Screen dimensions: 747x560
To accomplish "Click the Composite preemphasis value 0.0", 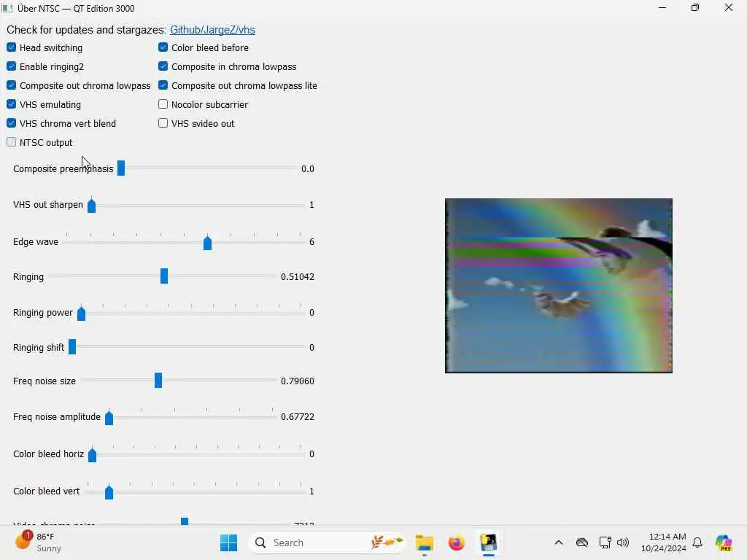I will (x=308, y=169).
